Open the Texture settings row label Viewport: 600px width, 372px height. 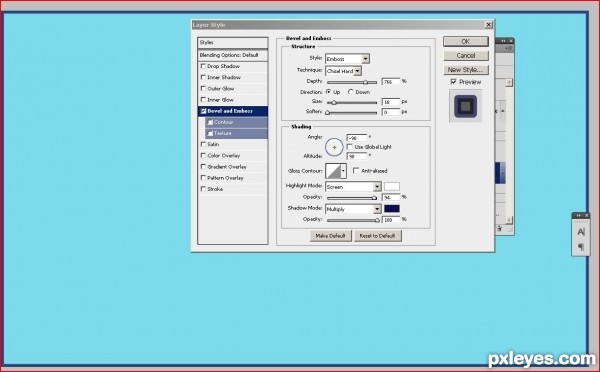click(x=223, y=133)
